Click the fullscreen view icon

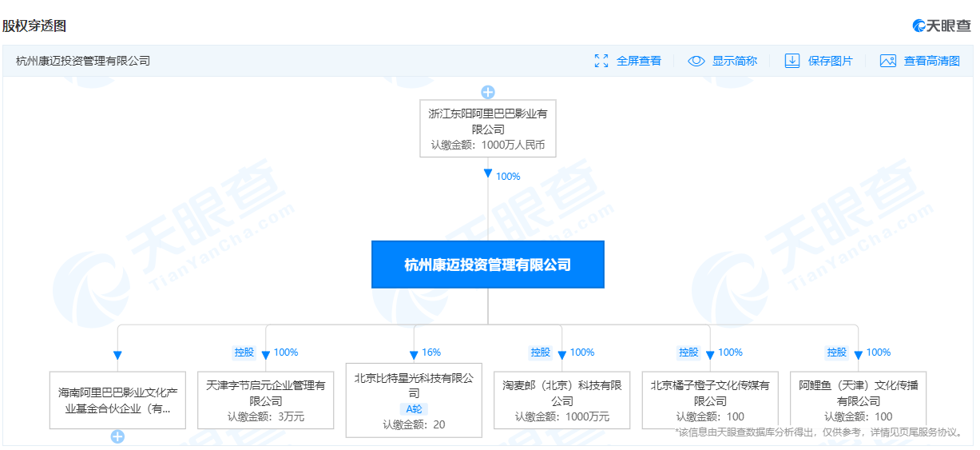pyautogui.click(x=601, y=61)
